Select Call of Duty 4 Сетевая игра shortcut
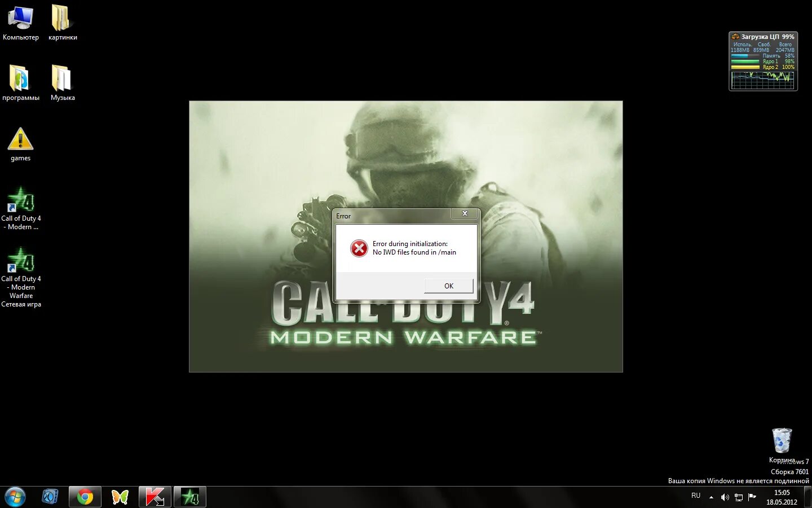The height and width of the screenshot is (508, 812). tap(21, 278)
